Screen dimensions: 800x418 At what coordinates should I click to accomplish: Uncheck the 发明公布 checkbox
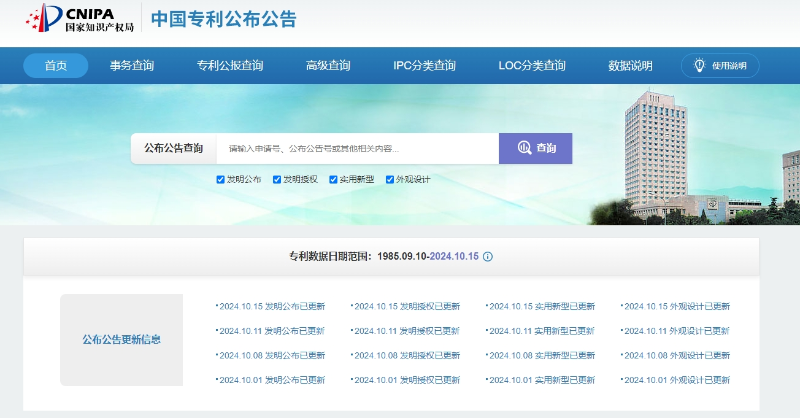[x=220, y=180]
